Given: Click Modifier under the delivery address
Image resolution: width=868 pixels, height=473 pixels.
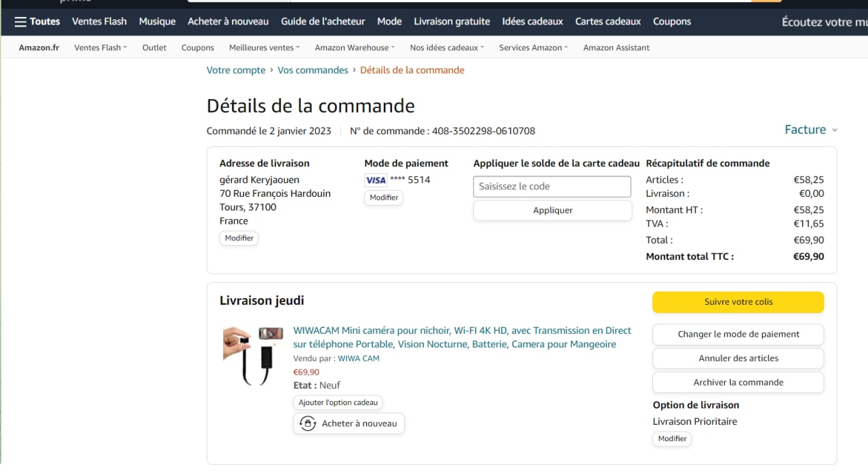Looking at the screenshot, I should [239, 238].
